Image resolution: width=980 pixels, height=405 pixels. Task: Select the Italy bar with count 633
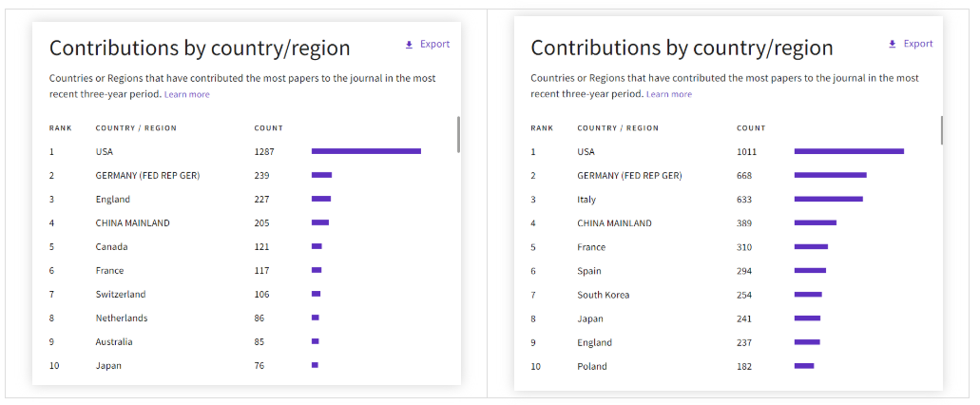click(x=828, y=199)
